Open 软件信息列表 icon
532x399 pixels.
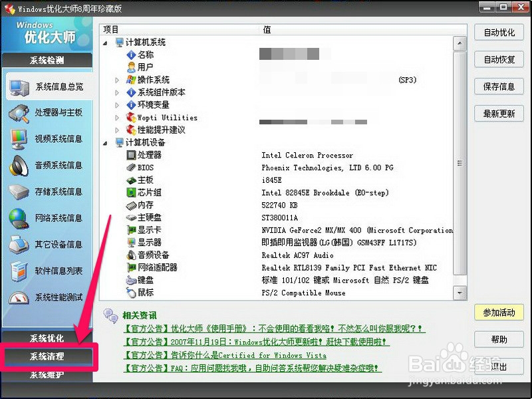click(x=19, y=271)
